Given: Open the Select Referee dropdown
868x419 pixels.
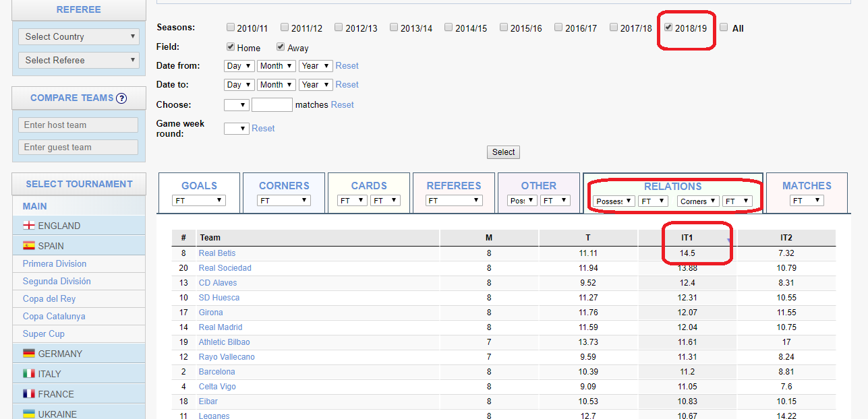Looking at the screenshot, I should click(79, 60).
